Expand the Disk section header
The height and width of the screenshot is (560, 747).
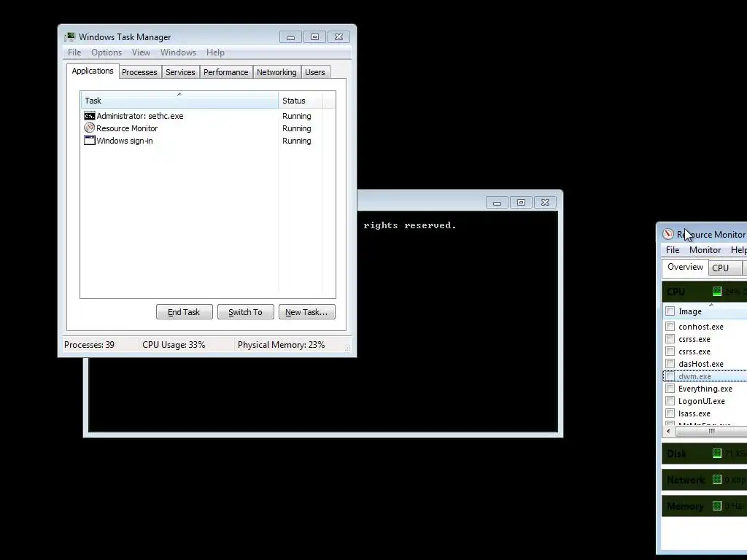click(705, 454)
